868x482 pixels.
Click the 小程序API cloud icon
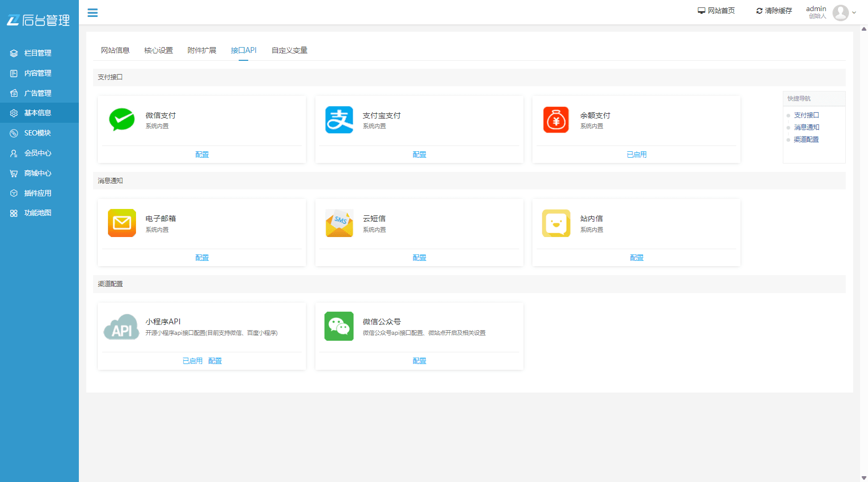122,326
